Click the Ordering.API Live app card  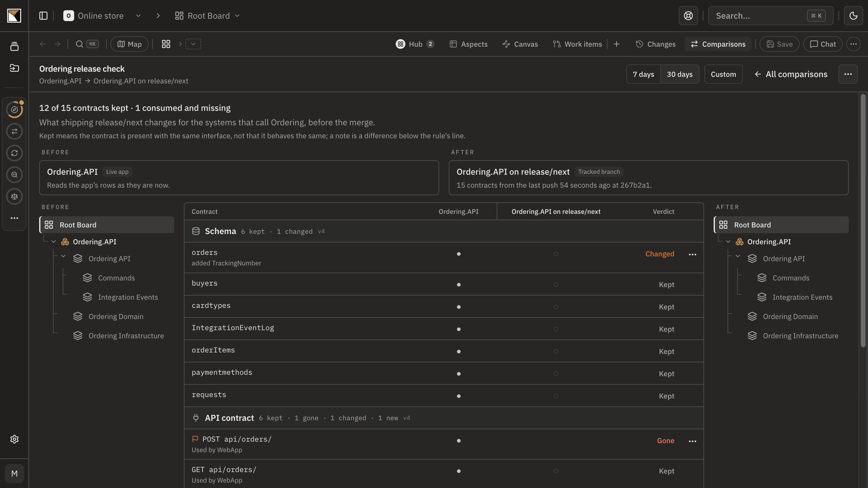(239, 178)
